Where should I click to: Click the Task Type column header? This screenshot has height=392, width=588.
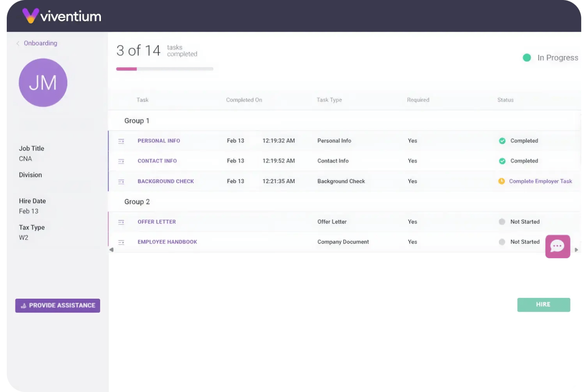click(x=329, y=100)
